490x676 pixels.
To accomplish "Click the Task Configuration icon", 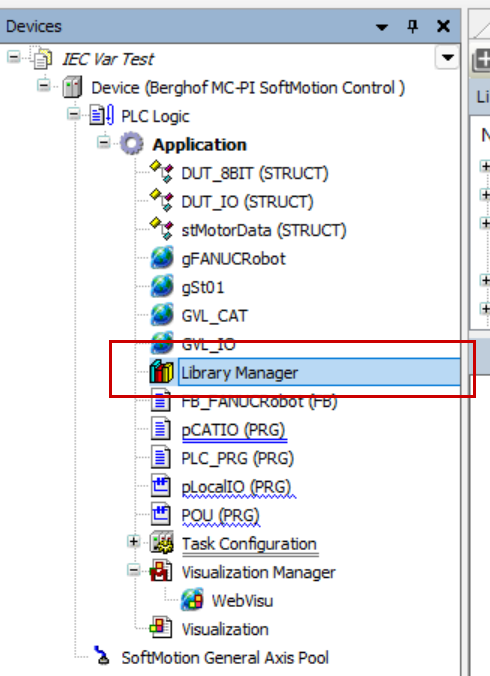I will 162,543.
